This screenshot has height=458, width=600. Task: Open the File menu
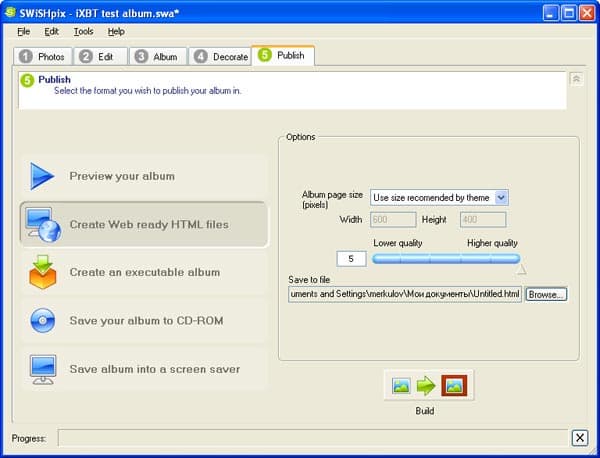[x=24, y=31]
